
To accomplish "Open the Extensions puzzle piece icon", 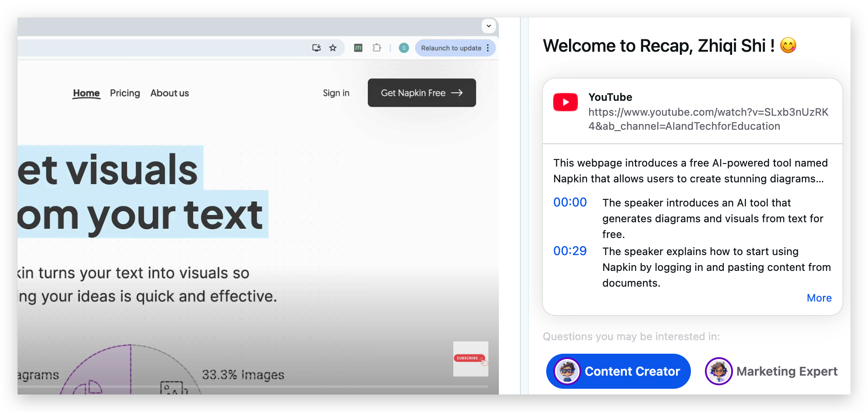I will click(x=377, y=48).
